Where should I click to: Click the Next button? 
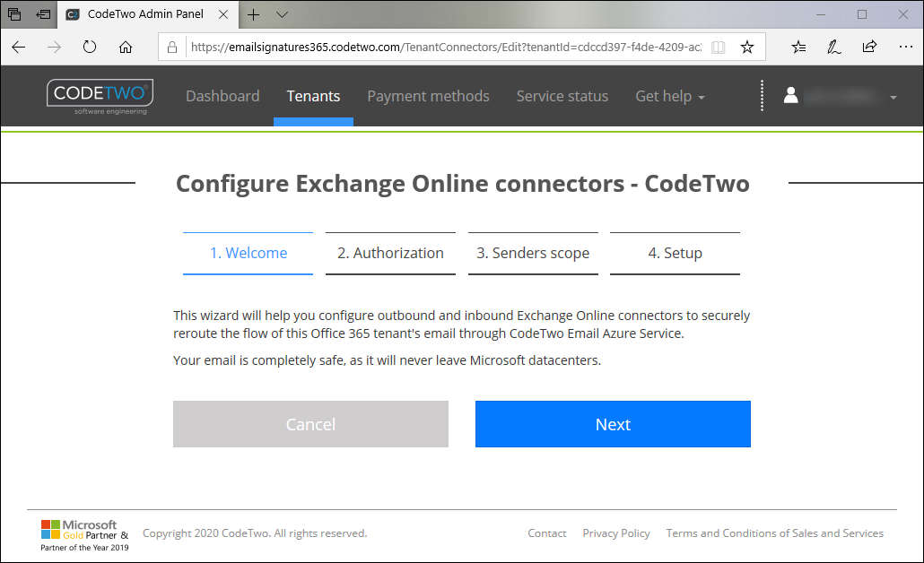tap(613, 424)
